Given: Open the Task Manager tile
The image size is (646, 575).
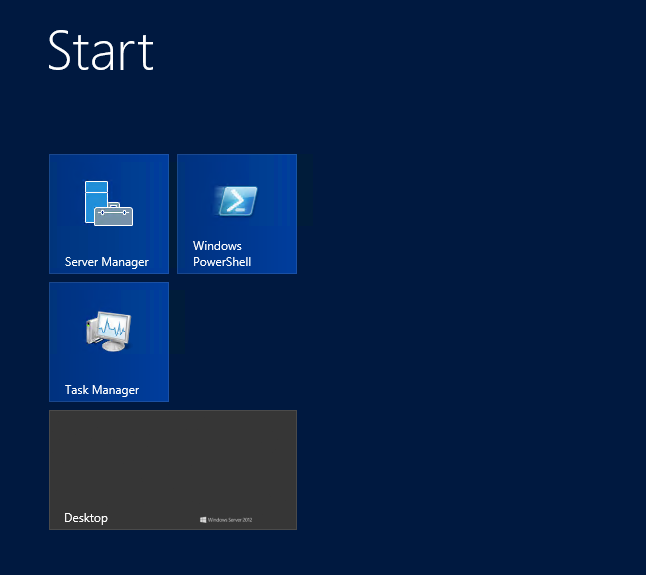Looking at the screenshot, I should [109, 342].
